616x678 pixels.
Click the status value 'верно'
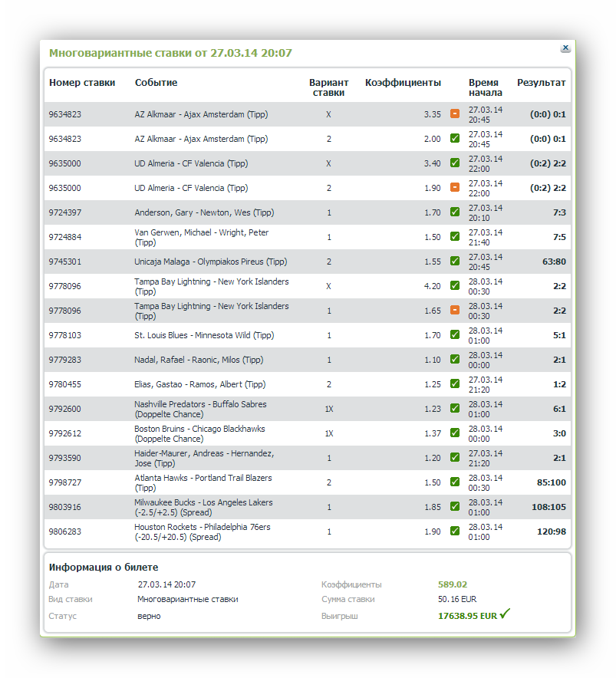point(149,616)
